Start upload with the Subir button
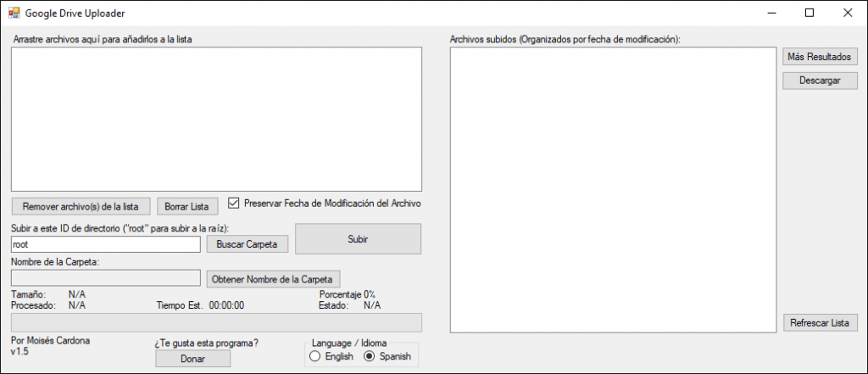The image size is (868, 374). point(359,239)
